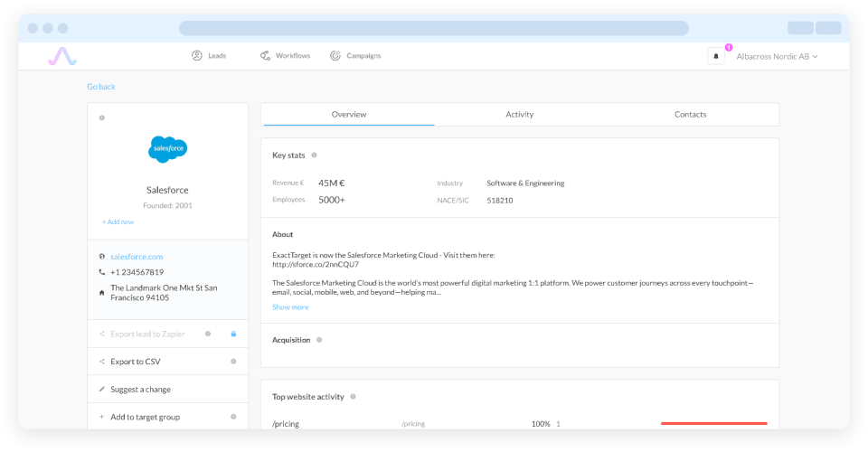
Task: Open the notifications bell
Action: tap(716, 56)
